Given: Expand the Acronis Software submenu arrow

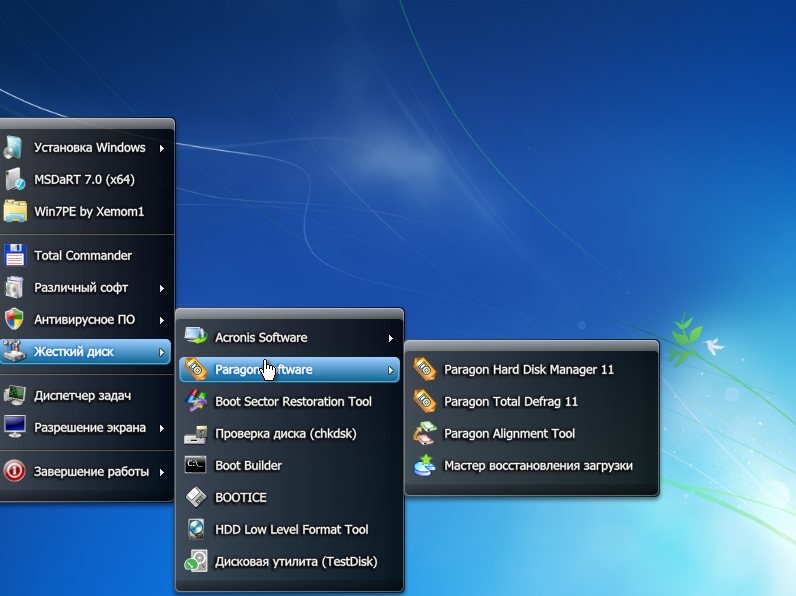Looking at the screenshot, I should 391,338.
